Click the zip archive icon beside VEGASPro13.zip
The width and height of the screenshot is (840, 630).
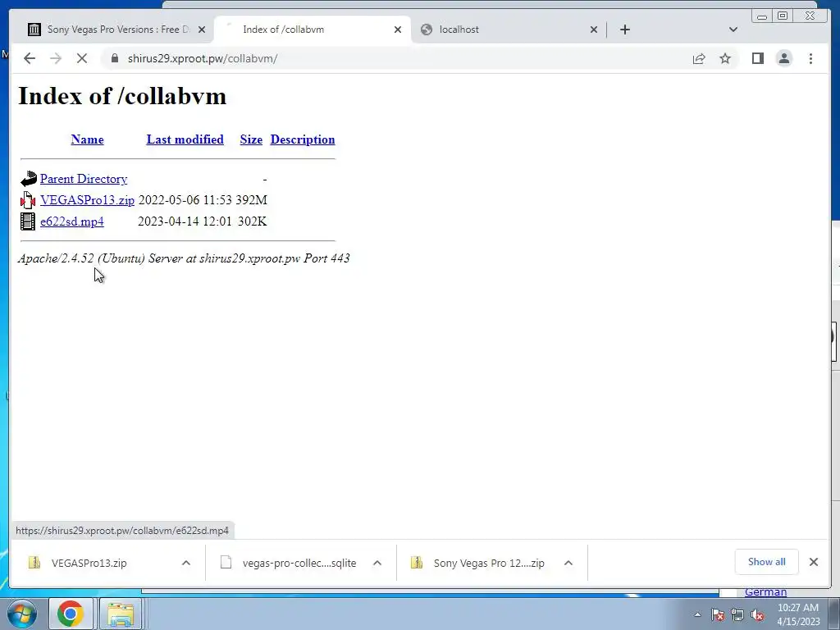[x=28, y=200]
